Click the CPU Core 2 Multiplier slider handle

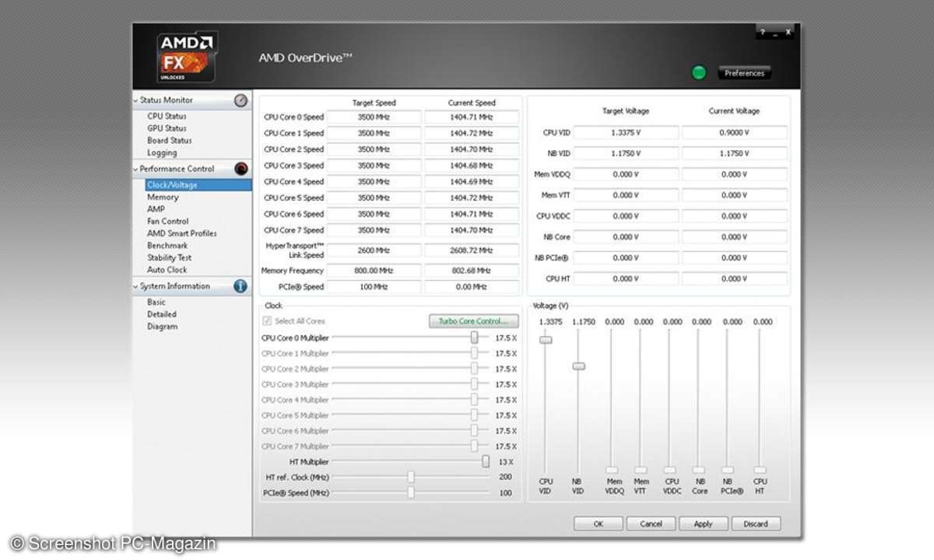pyautogui.click(x=474, y=369)
